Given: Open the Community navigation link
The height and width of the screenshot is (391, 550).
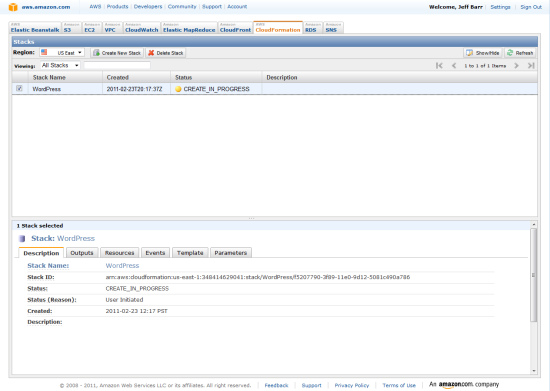Looking at the screenshot, I should click(182, 7).
